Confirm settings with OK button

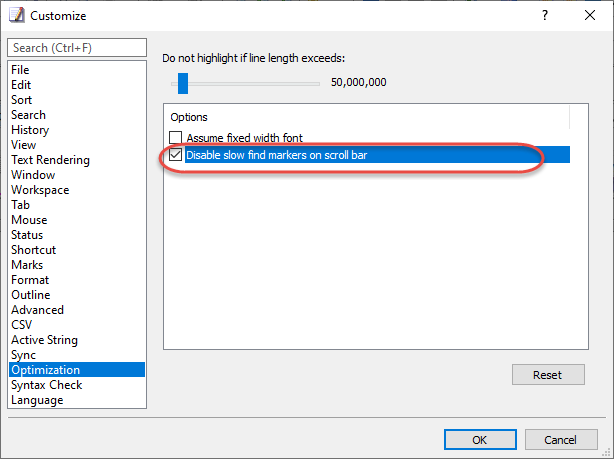pos(480,440)
